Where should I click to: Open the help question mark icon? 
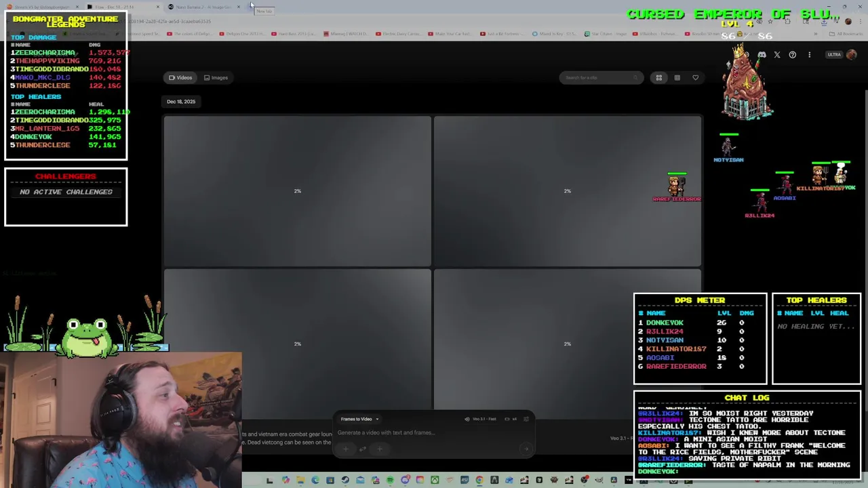coord(793,55)
